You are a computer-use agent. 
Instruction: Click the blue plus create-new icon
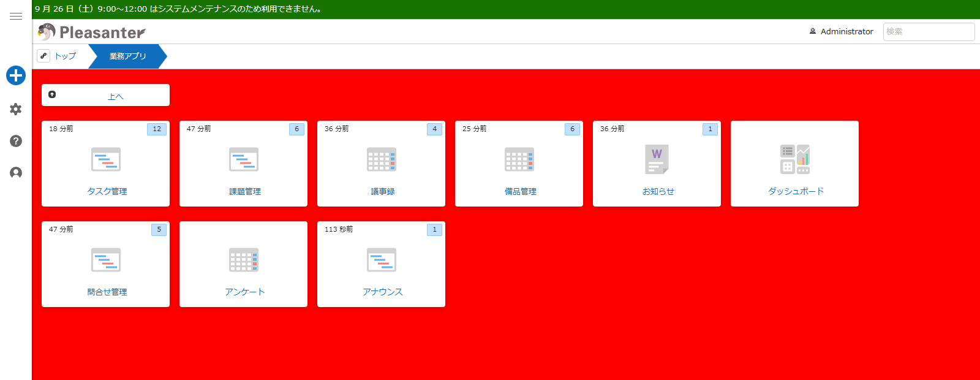point(16,75)
